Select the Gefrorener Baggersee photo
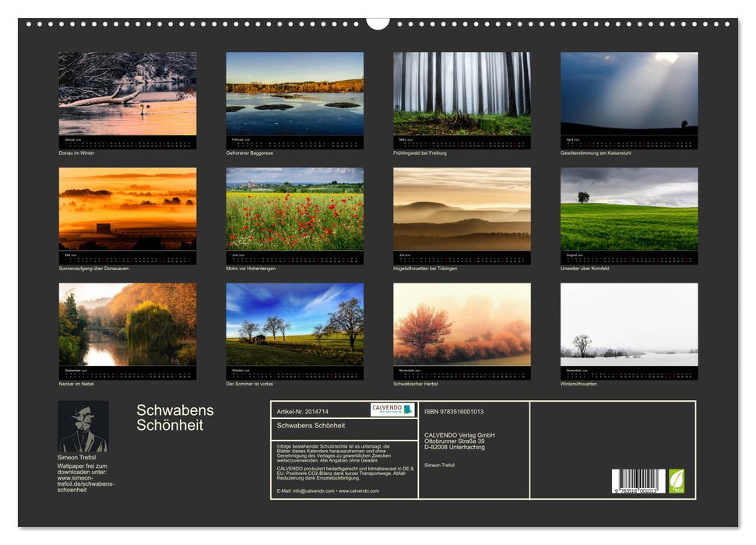This screenshot has width=756, height=545. (x=294, y=94)
